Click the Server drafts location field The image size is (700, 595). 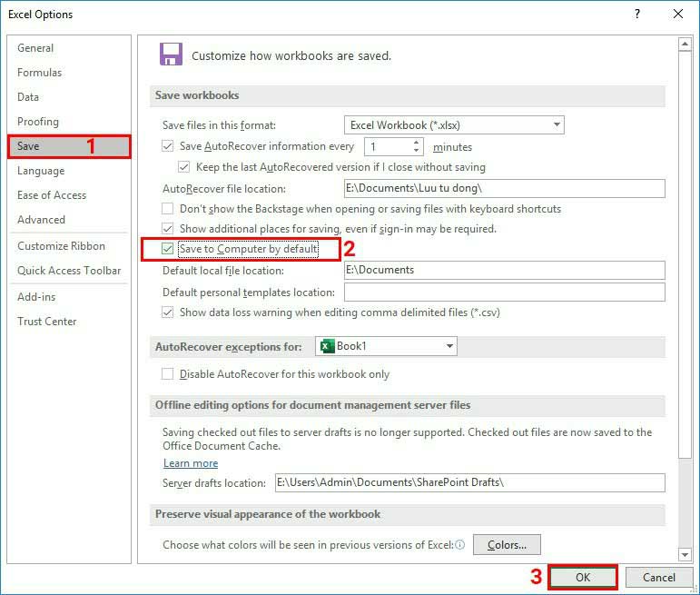coord(470,483)
